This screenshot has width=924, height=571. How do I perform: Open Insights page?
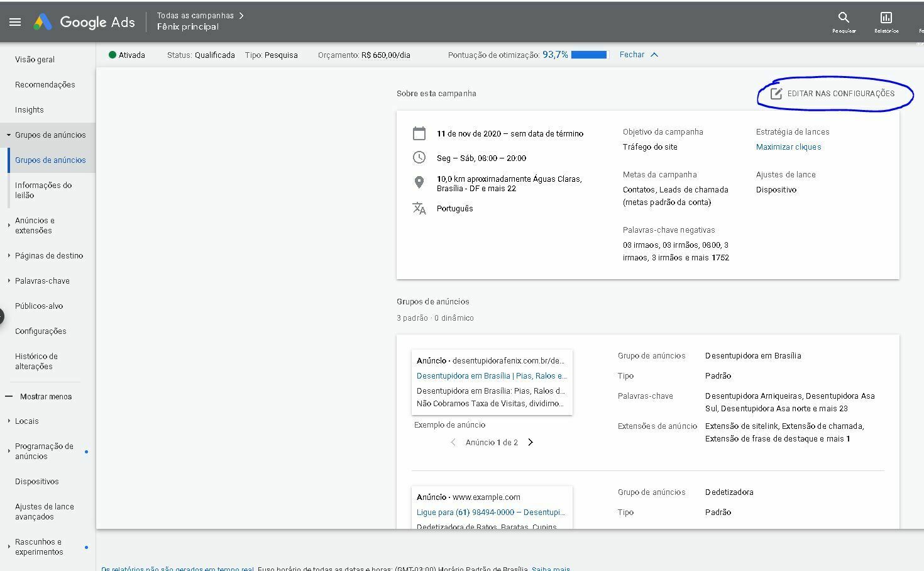(x=29, y=109)
